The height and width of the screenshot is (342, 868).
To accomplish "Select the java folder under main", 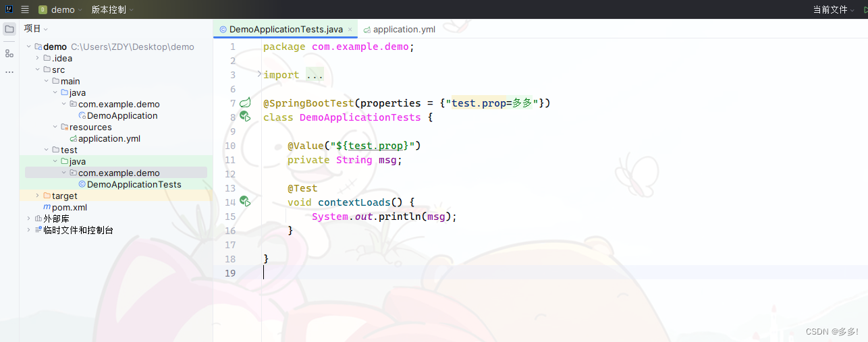I will 77,93.
